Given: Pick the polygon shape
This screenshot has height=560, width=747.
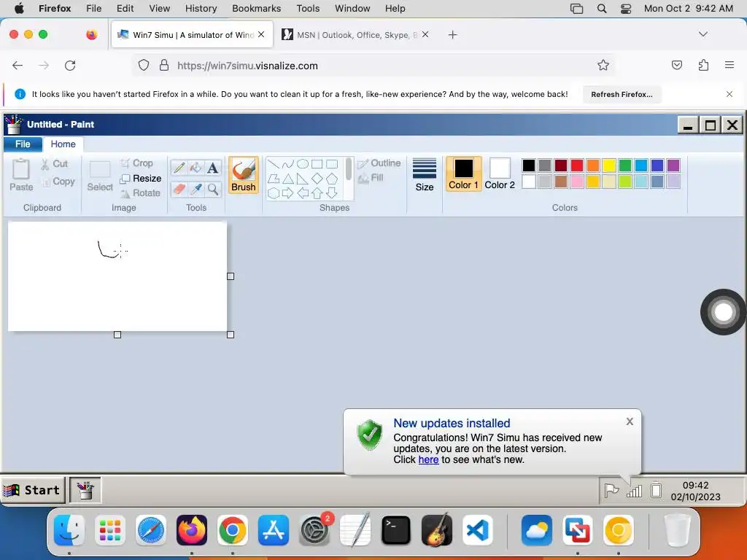Looking at the screenshot, I should (274, 179).
